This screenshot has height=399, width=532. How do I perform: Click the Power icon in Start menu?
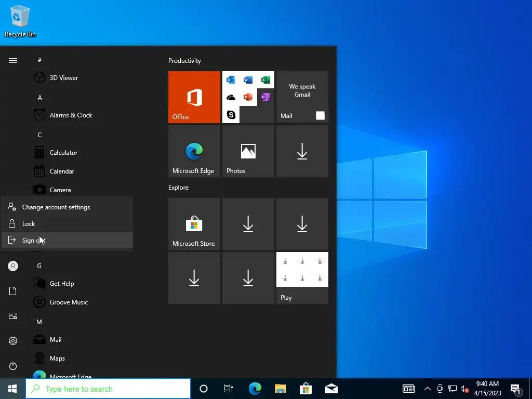tap(13, 366)
